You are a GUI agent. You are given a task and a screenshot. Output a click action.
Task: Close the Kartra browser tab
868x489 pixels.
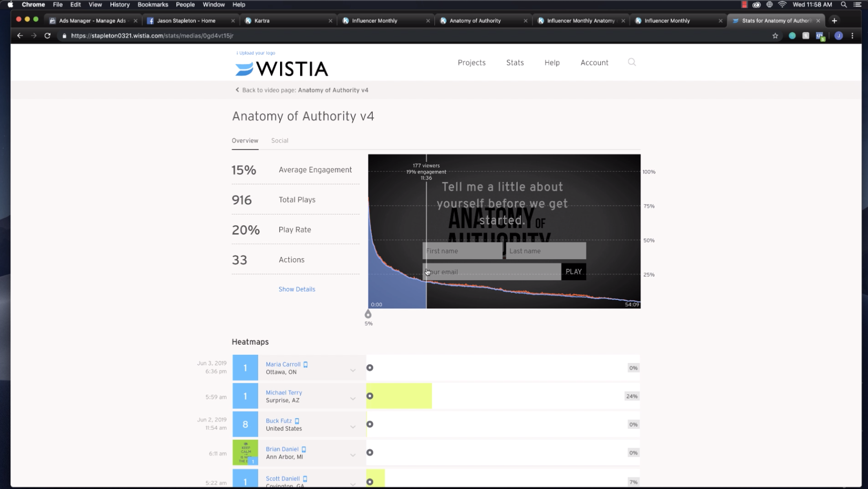[330, 21]
